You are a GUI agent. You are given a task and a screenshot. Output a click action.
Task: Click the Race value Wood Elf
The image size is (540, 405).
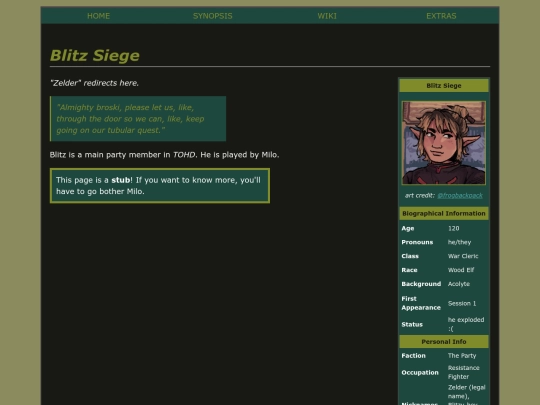pos(461,270)
